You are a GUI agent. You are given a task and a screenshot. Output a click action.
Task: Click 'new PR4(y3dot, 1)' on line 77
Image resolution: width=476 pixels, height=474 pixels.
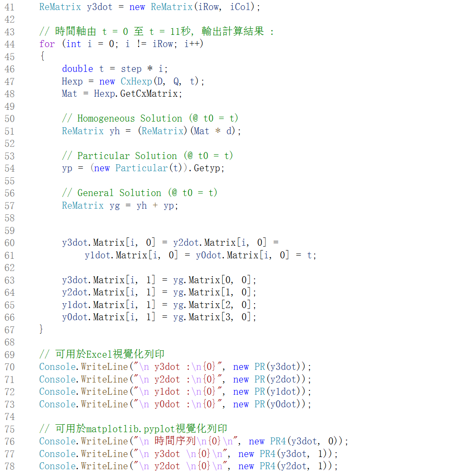(285, 454)
